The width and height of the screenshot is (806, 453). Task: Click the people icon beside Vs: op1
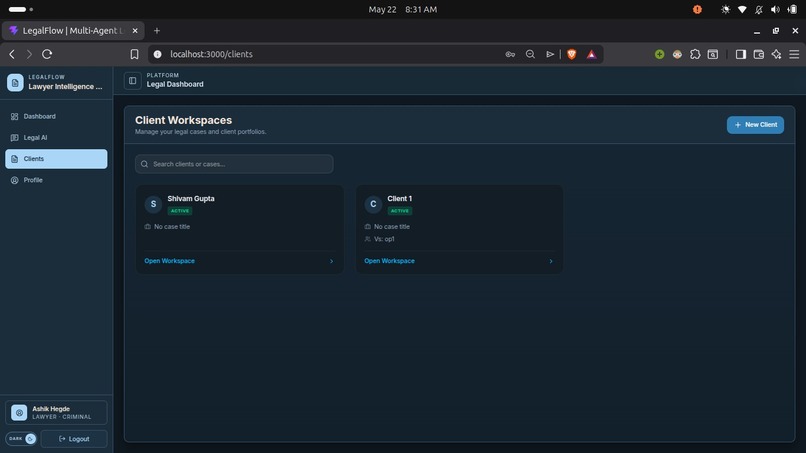368,239
